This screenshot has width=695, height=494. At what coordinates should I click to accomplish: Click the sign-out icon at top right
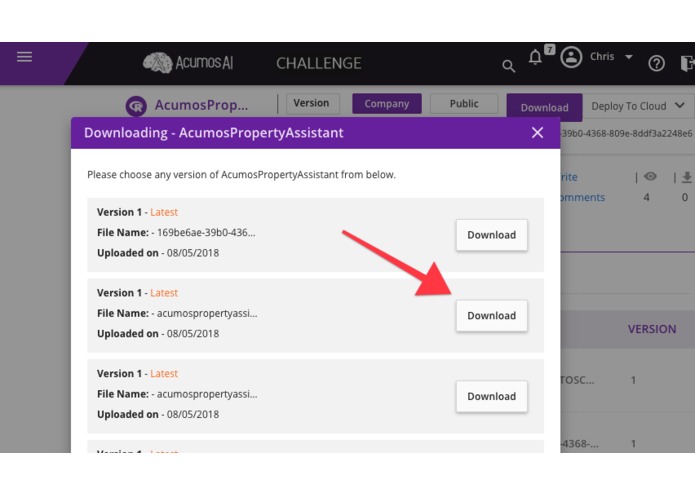point(687,63)
